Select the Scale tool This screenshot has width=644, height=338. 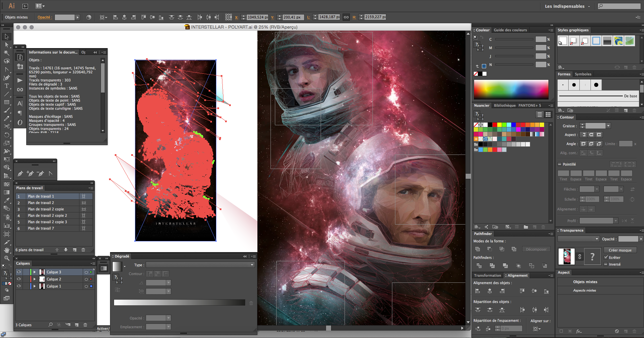pyautogui.click(x=6, y=143)
